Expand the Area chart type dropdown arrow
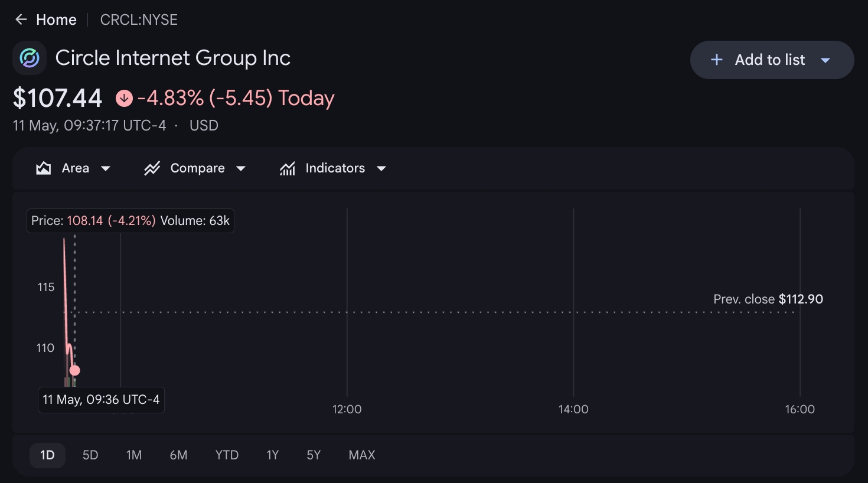The width and height of the screenshot is (868, 483). click(106, 169)
